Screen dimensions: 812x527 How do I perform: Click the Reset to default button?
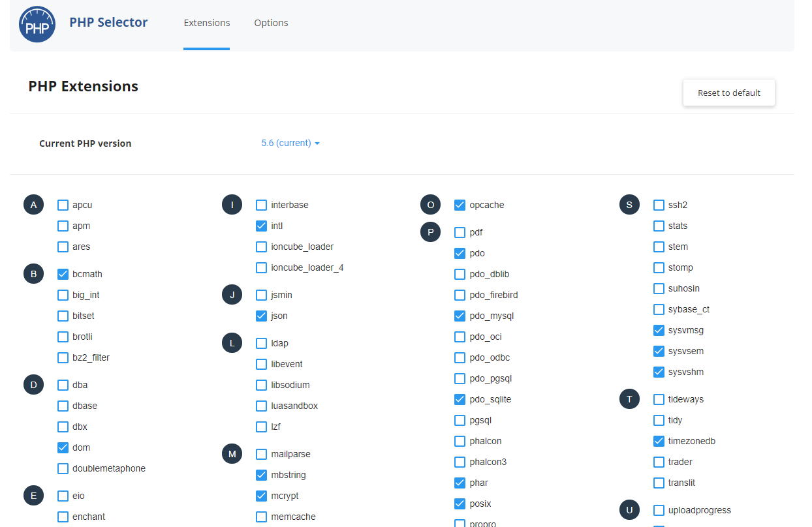(728, 93)
